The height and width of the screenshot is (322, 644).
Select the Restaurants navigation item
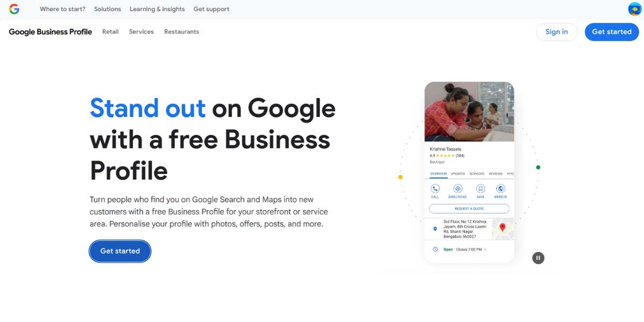(x=181, y=32)
